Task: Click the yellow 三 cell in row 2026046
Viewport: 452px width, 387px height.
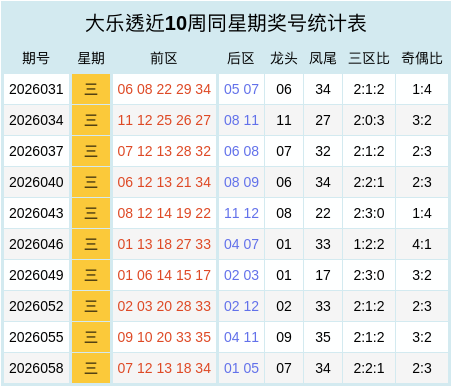Action: click(91, 244)
